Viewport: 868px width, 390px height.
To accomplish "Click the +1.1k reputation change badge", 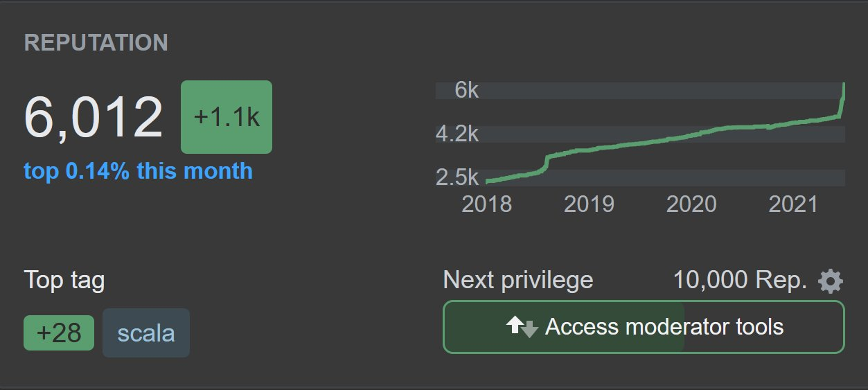I will [227, 117].
